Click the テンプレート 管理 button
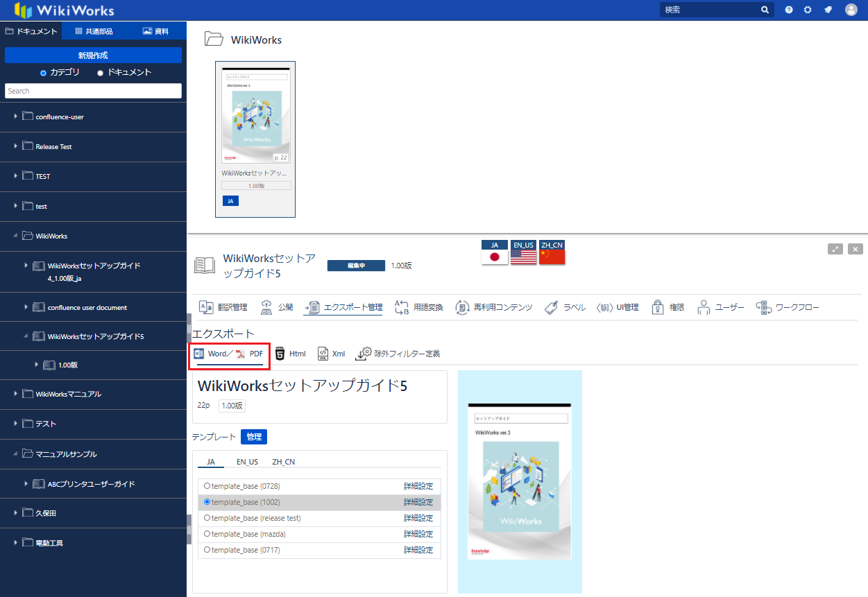 [x=253, y=437]
